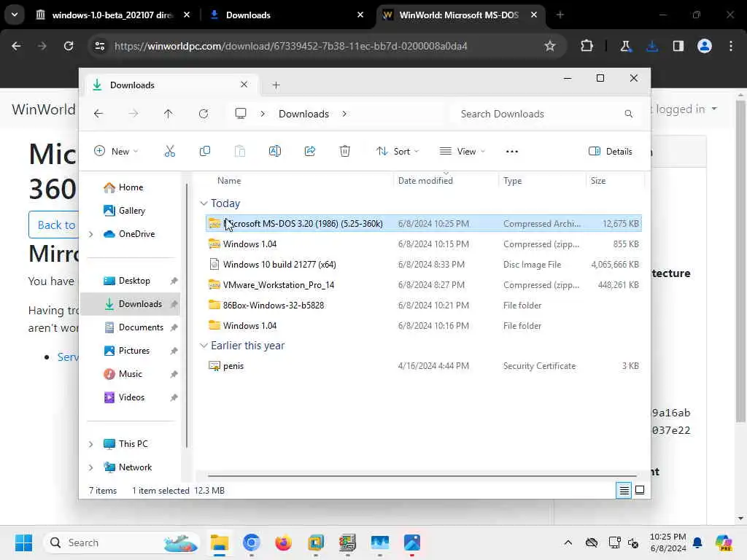
Task: View site information icon in address bar
Action: tap(99, 46)
